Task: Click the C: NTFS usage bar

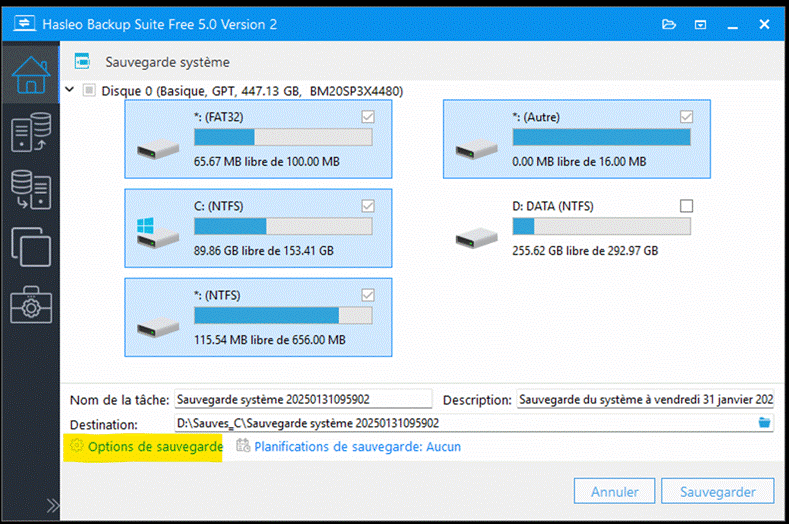Action: tap(283, 226)
